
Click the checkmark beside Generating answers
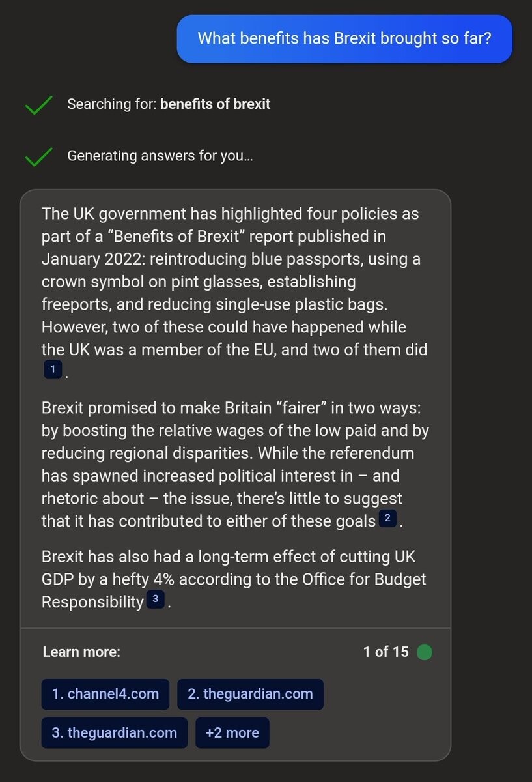[x=38, y=156]
